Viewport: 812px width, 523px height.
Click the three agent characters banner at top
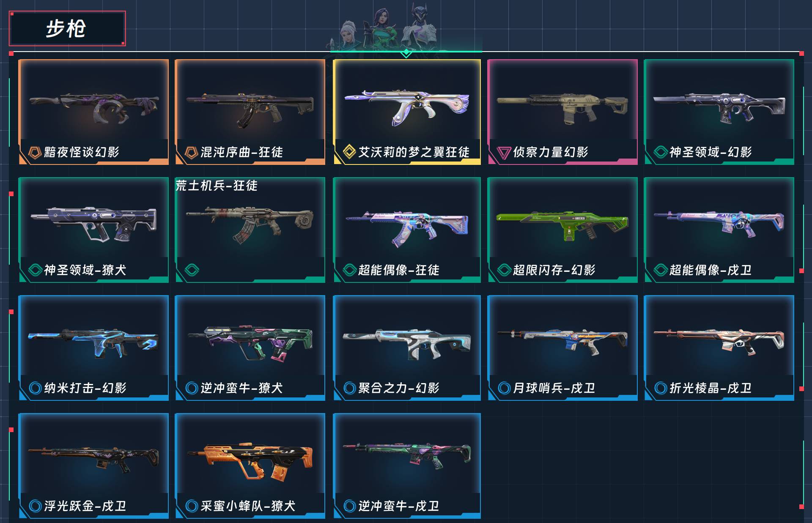(x=388, y=28)
